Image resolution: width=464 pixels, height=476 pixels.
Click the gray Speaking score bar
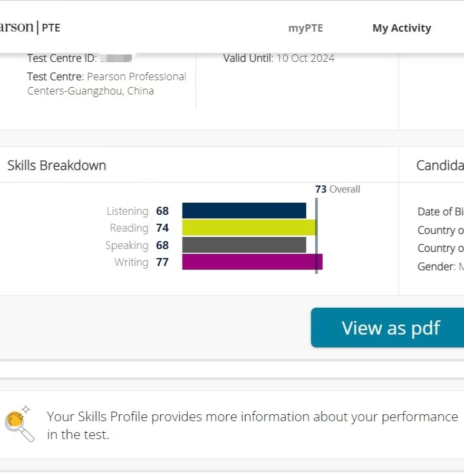click(x=244, y=245)
